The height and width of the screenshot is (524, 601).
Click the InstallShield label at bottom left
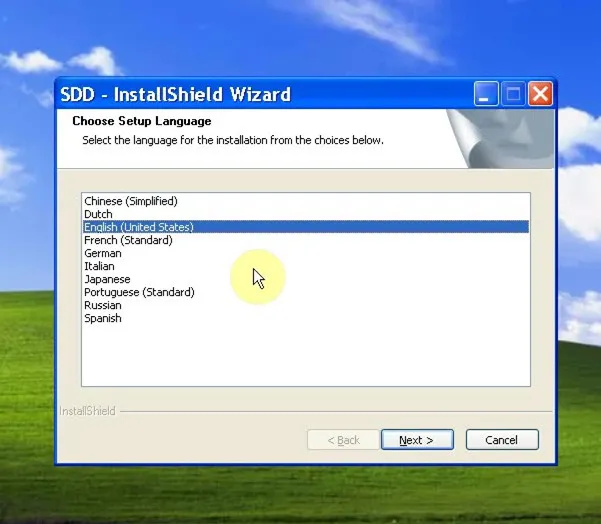tap(87, 411)
